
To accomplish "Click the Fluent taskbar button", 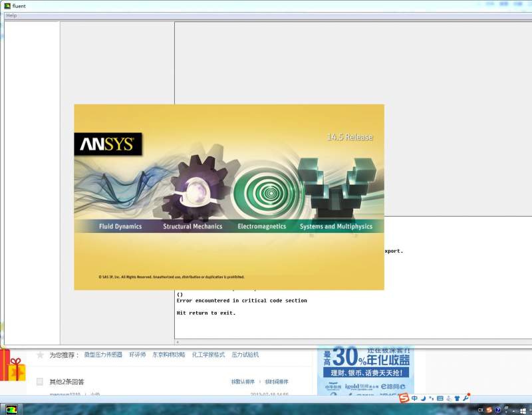I will click(x=11, y=410).
